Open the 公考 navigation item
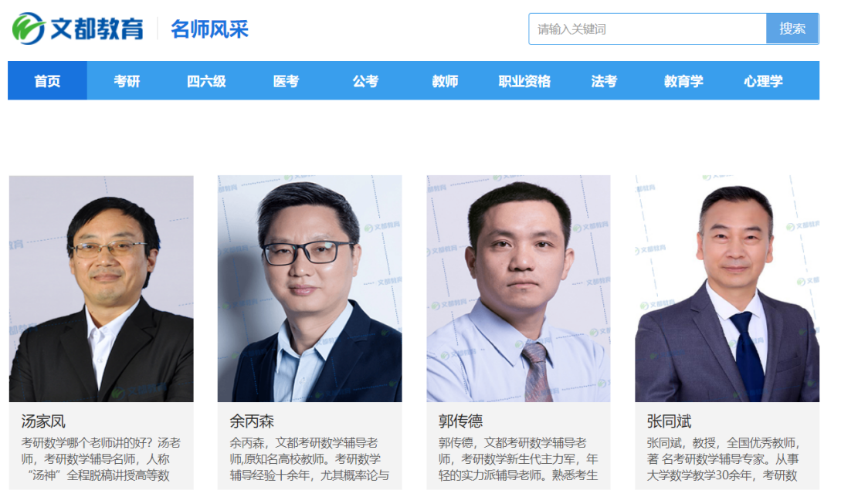This screenshot has height=504, width=841. pos(365,81)
